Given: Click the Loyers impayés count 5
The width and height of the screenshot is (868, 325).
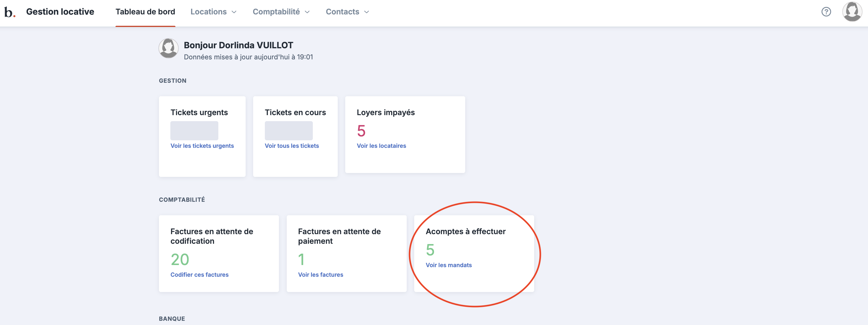Looking at the screenshot, I should pyautogui.click(x=361, y=131).
